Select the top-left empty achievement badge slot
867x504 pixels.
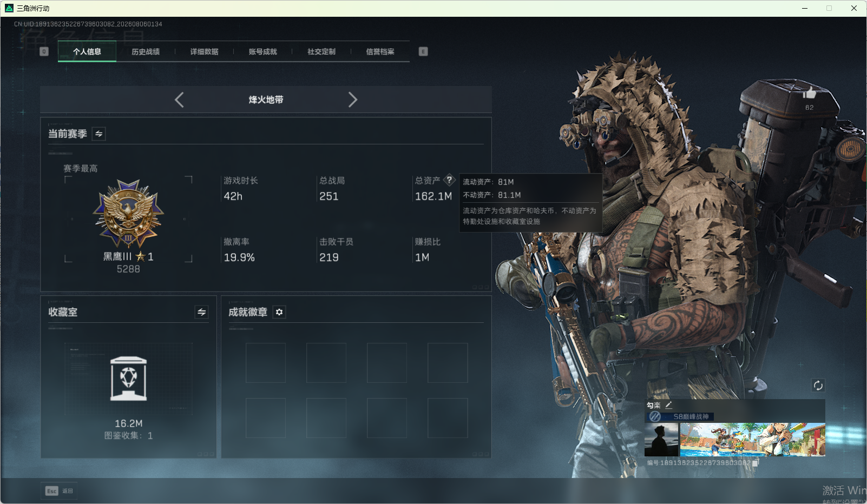266,363
